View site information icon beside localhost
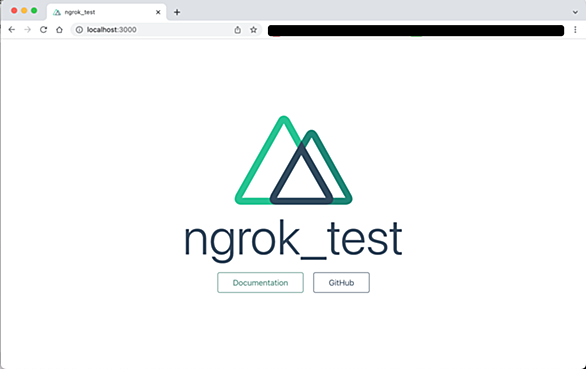This screenshot has width=586, height=369. pyautogui.click(x=79, y=30)
